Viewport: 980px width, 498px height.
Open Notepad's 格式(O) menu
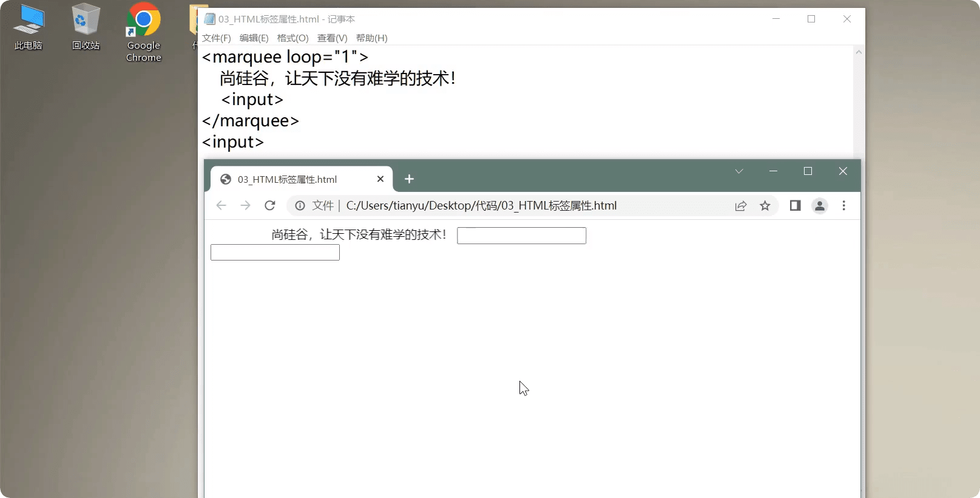pos(292,38)
